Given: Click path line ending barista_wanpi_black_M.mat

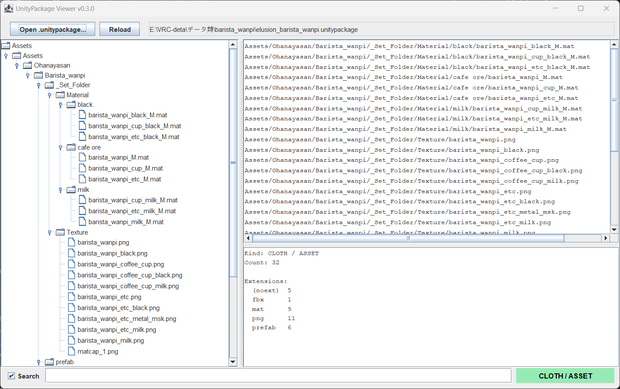Looking at the screenshot, I should point(409,46).
